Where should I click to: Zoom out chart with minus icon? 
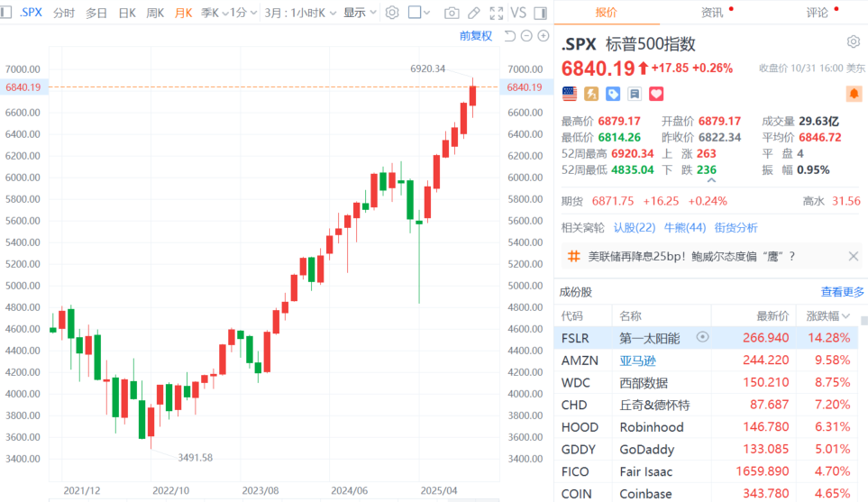(526, 36)
